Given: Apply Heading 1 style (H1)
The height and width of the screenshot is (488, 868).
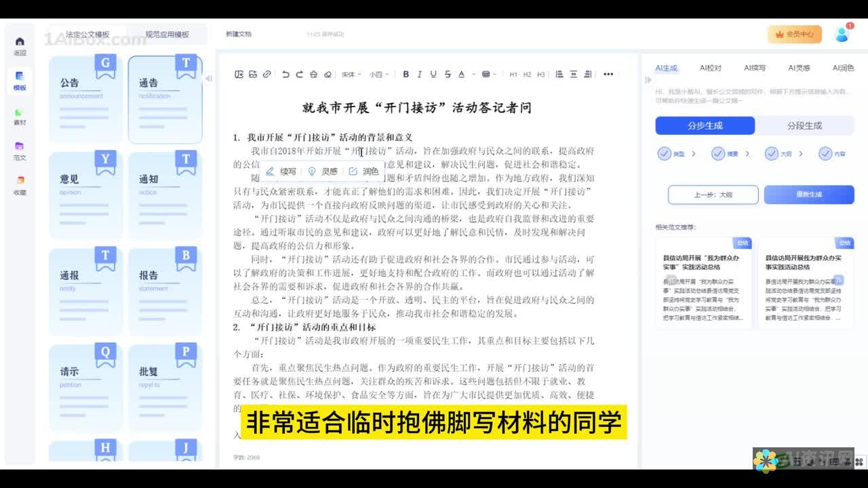Looking at the screenshot, I should [x=513, y=75].
